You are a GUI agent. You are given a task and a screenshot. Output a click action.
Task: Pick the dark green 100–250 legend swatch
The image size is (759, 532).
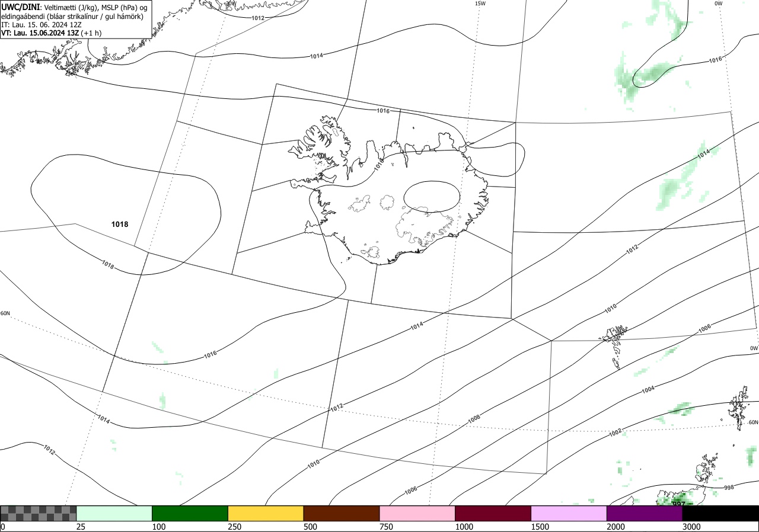click(190, 513)
